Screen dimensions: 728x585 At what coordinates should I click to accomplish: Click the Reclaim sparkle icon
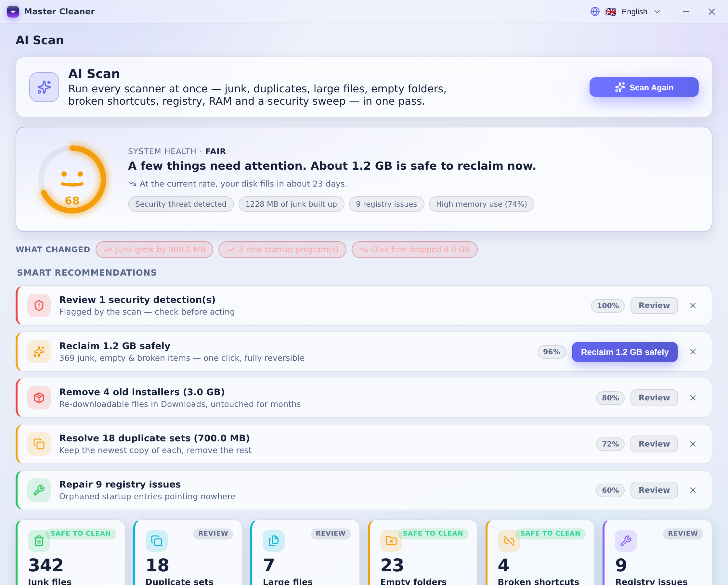(x=39, y=352)
